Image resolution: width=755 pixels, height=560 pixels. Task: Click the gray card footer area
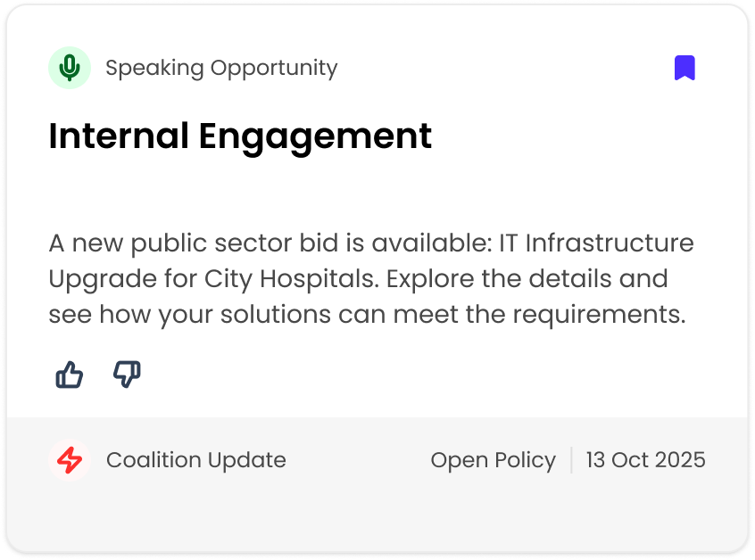click(x=377, y=484)
